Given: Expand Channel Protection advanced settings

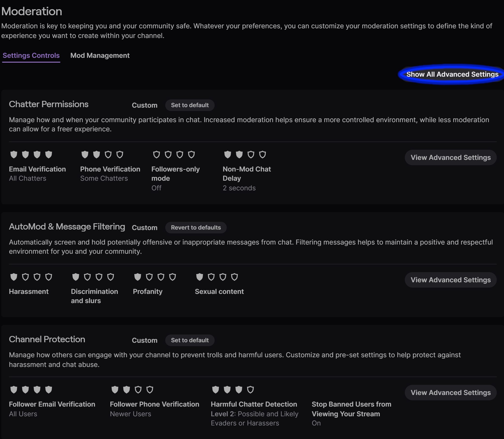Looking at the screenshot, I should (x=450, y=393).
